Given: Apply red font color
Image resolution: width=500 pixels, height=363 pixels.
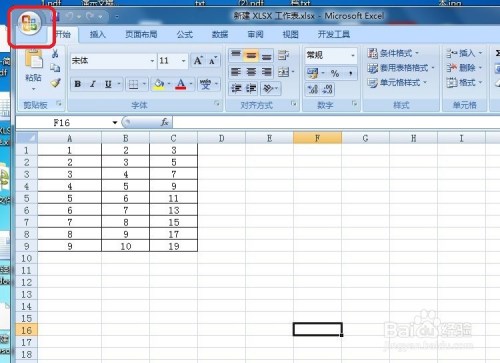Looking at the screenshot, I should (x=181, y=84).
